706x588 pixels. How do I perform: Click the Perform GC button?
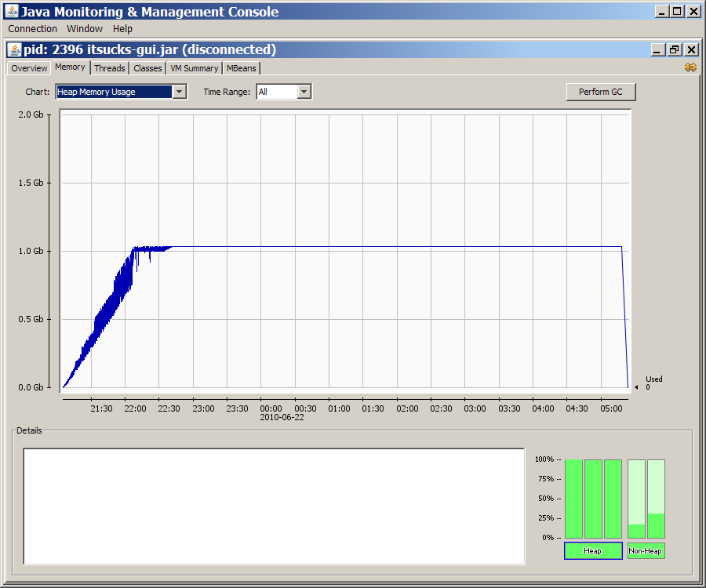[x=601, y=92]
